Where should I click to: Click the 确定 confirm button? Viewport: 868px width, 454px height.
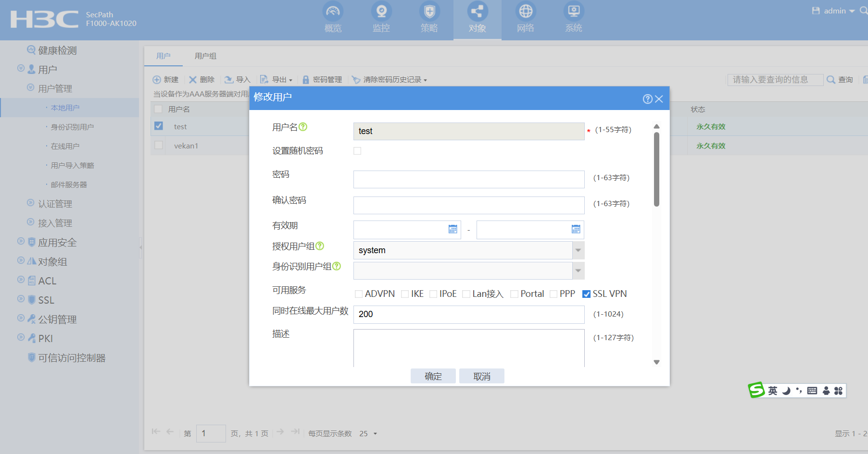433,376
